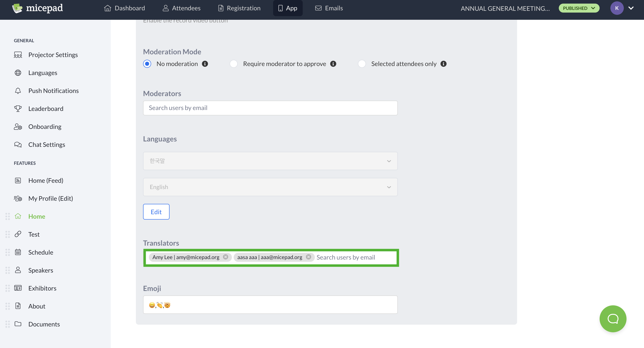
Task: Choose Selected attendees only radio
Action: click(362, 64)
